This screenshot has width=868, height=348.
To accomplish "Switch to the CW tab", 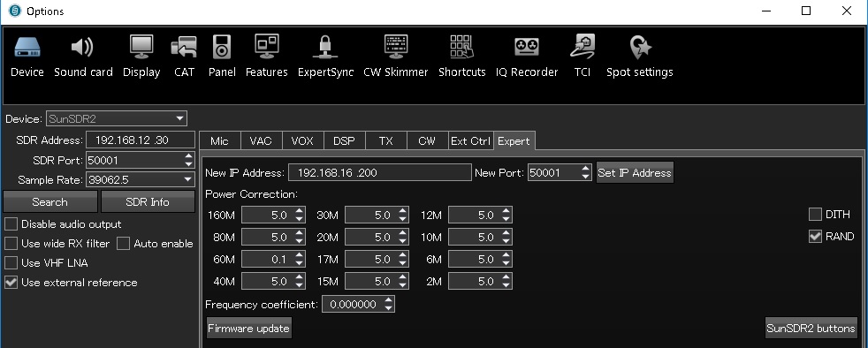I will [x=427, y=141].
